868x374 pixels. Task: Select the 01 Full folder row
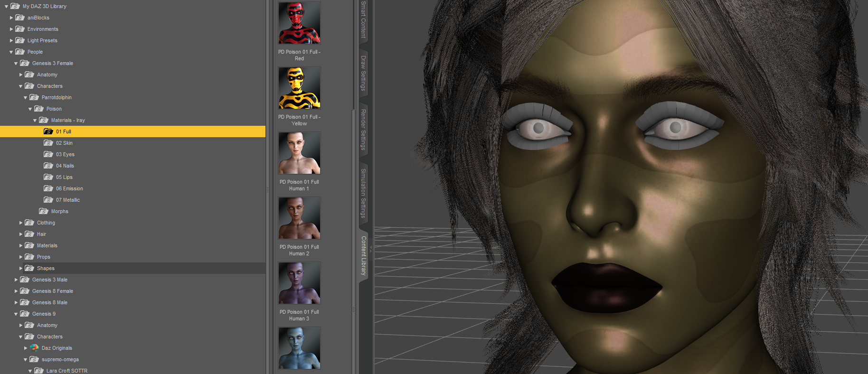[132, 131]
